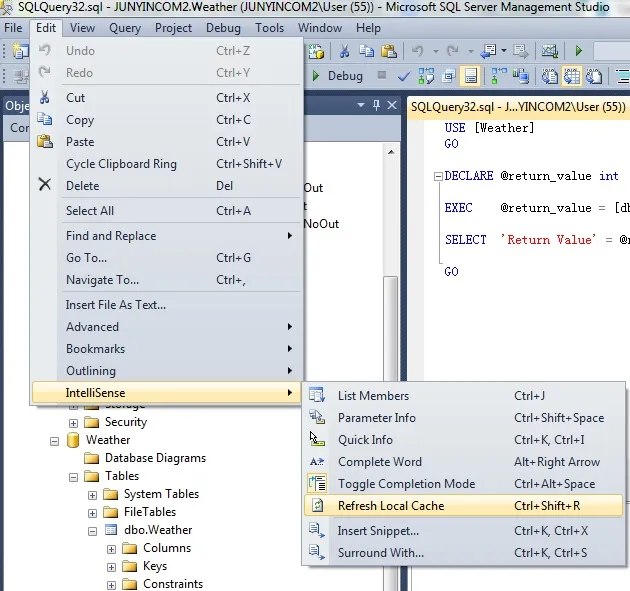This screenshot has height=591, width=630.
Task: Choose Select All from Edit menu
Action: coord(167,211)
